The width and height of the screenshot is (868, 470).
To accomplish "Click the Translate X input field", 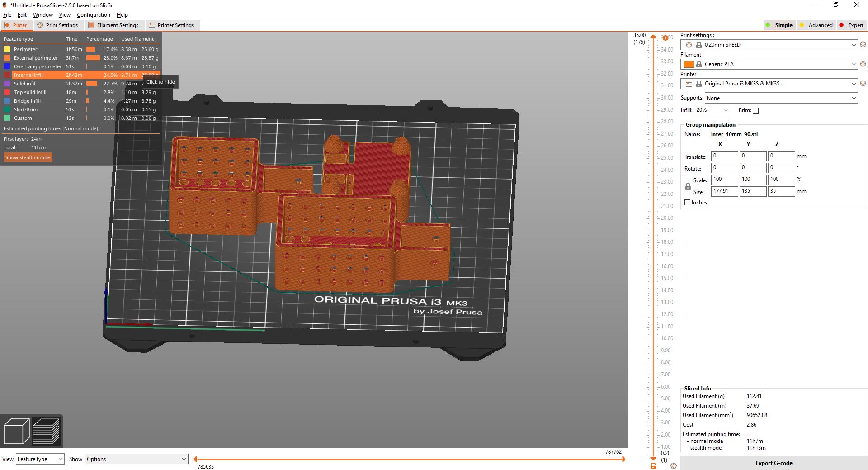I will coord(724,156).
